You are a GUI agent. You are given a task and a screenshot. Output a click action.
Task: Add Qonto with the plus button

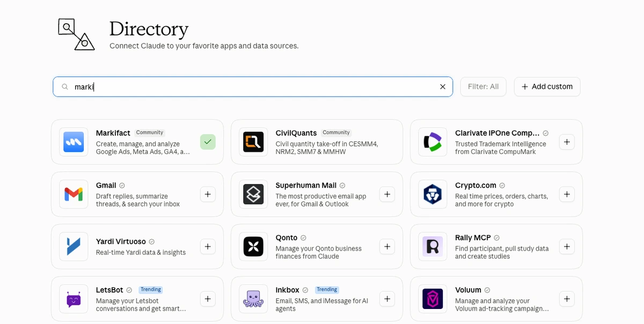[x=387, y=247]
